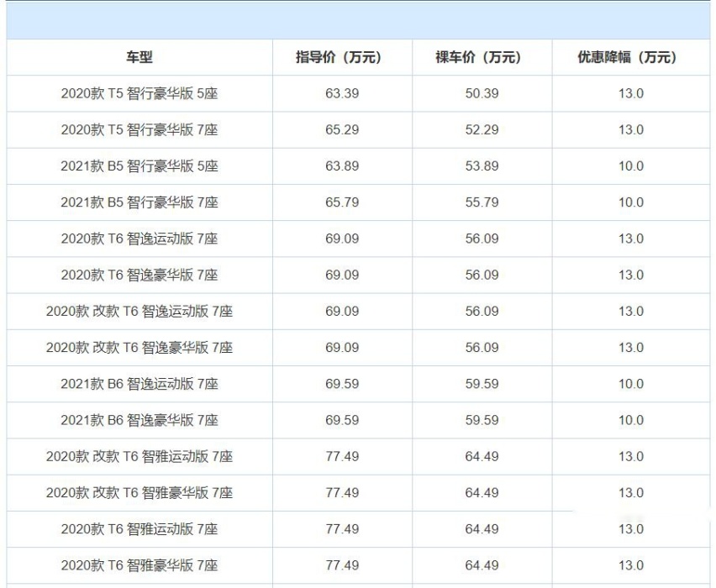Select row name 2020款 改款 T6 智逸豪华版 7座
716x588 pixels.
(x=140, y=348)
